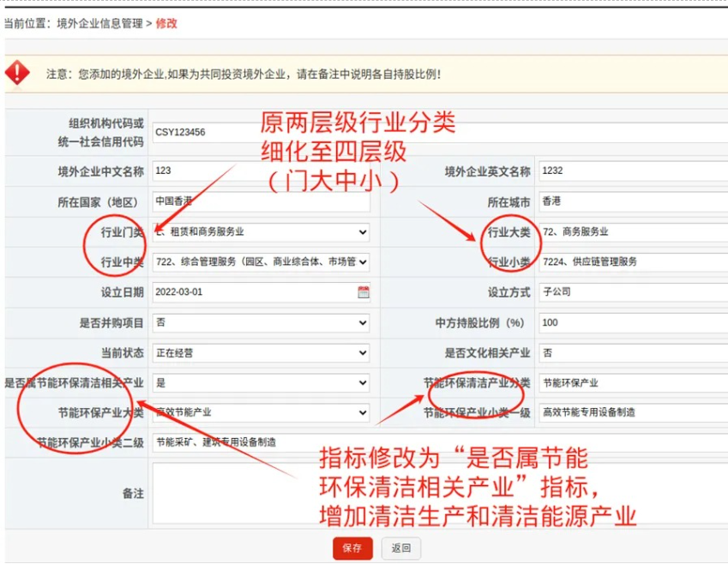Click the 返回 button
Screen dimensions: 728x564
[400, 549]
